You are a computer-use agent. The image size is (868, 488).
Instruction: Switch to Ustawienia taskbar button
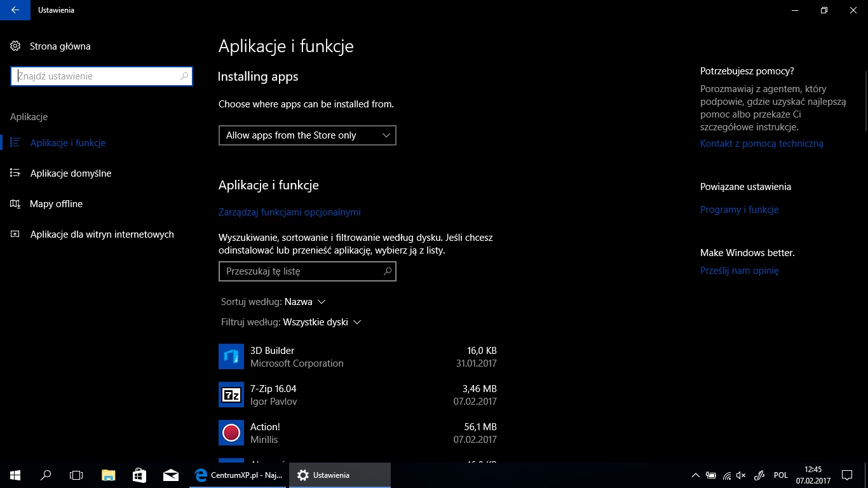(340, 475)
